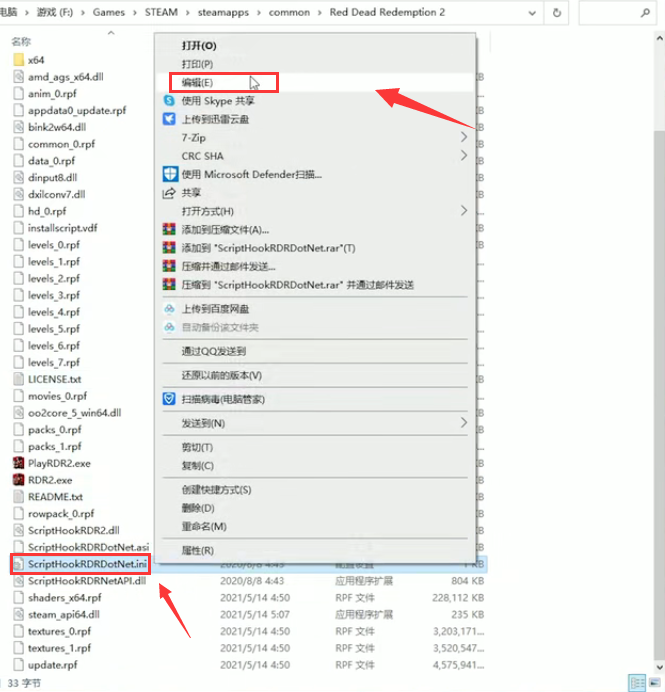Select 创建快捷方式(S)

[216, 489]
